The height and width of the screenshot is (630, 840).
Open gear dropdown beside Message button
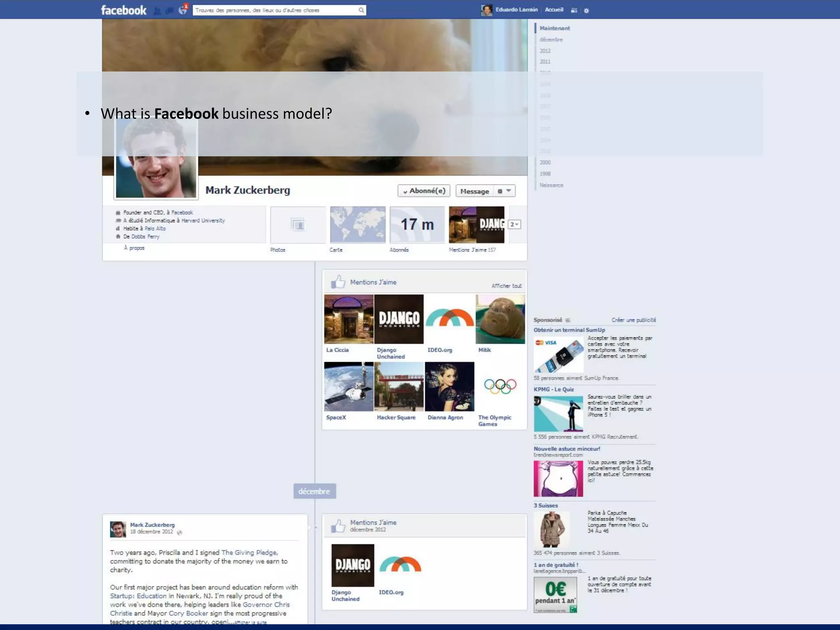click(504, 191)
